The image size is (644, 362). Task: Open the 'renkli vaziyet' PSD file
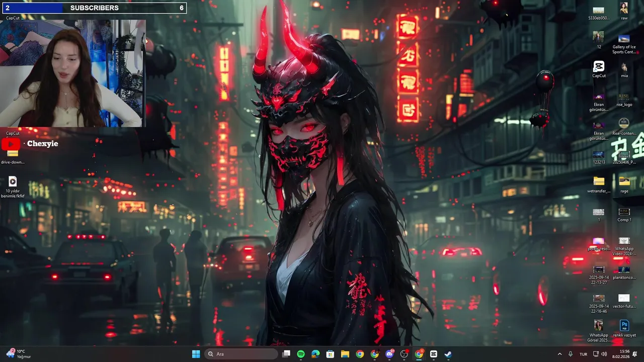point(624,329)
